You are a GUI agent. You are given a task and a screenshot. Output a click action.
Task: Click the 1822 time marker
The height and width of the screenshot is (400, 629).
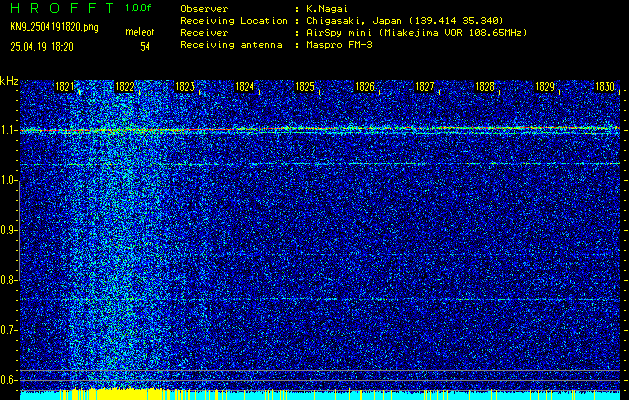tap(125, 87)
